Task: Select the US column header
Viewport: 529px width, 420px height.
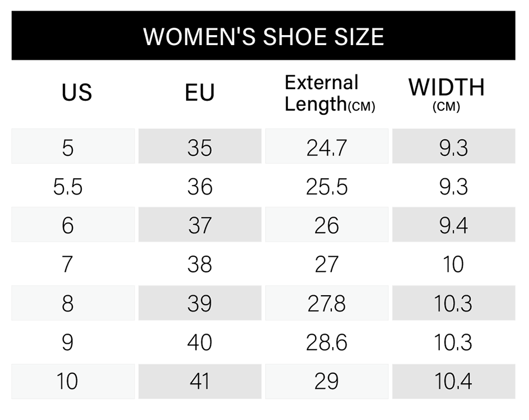Action: point(77,92)
